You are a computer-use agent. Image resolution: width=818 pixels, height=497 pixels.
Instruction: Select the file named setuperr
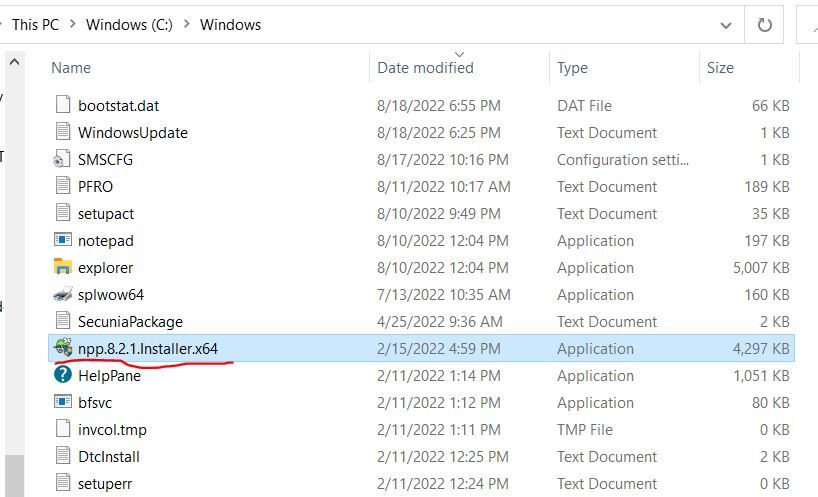105,484
